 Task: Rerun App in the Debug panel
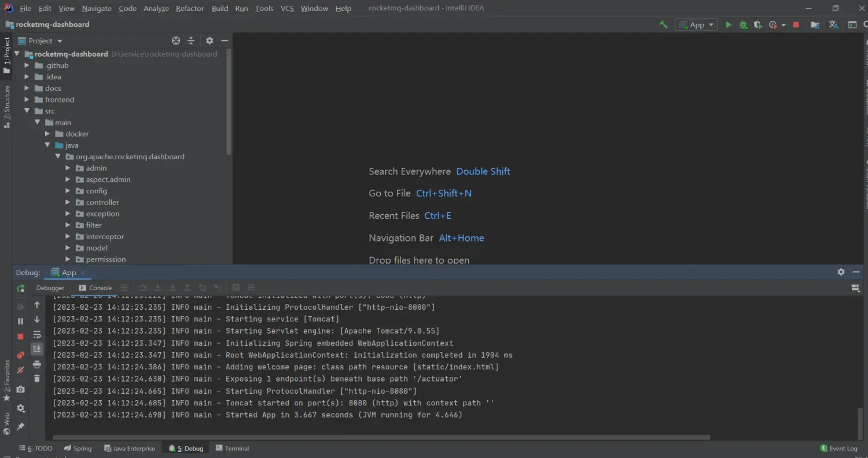(21, 288)
